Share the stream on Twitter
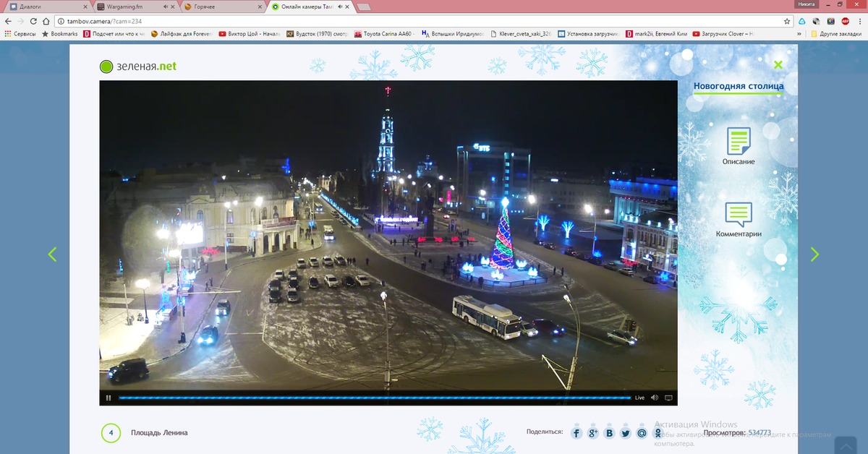 pyautogui.click(x=626, y=433)
